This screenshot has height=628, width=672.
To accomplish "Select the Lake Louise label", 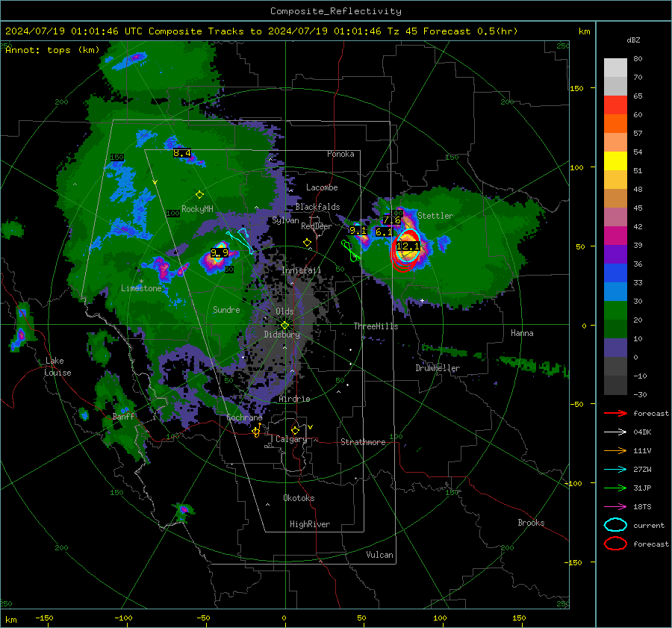I will tap(57, 367).
